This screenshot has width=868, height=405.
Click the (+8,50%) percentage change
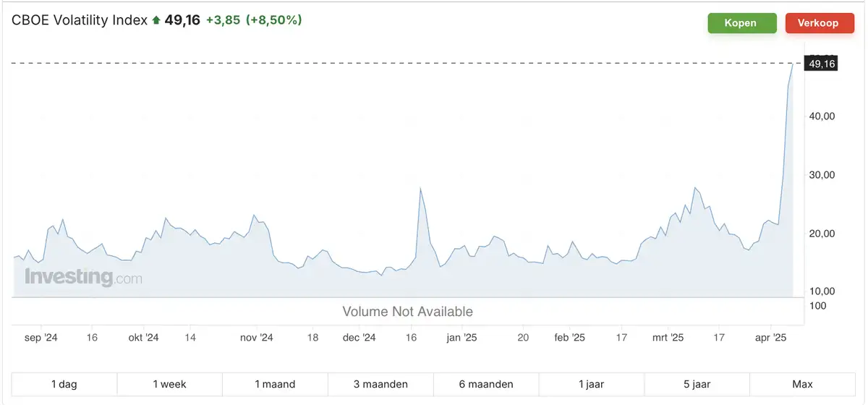pyautogui.click(x=273, y=20)
